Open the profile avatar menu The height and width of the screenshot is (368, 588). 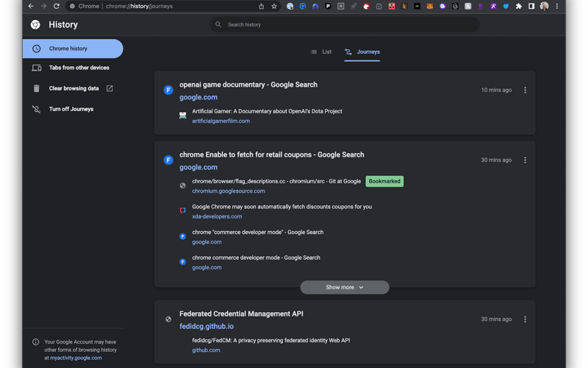point(544,6)
